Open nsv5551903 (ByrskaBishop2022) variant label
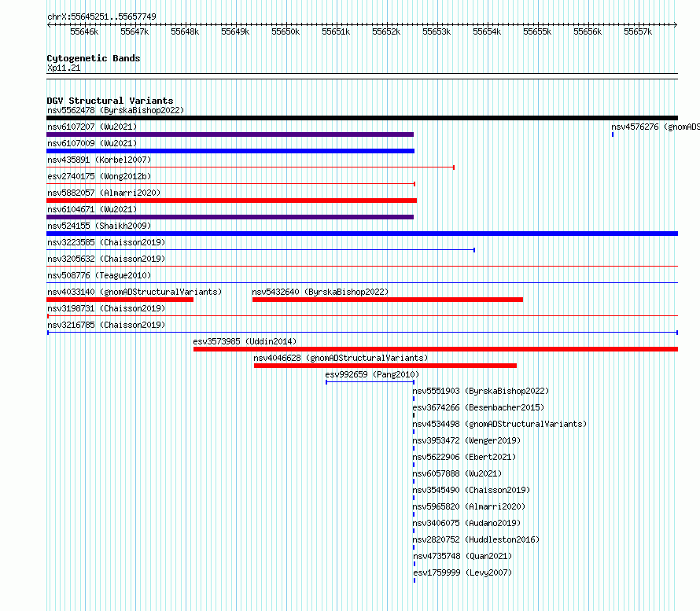 tap(481, 391)
